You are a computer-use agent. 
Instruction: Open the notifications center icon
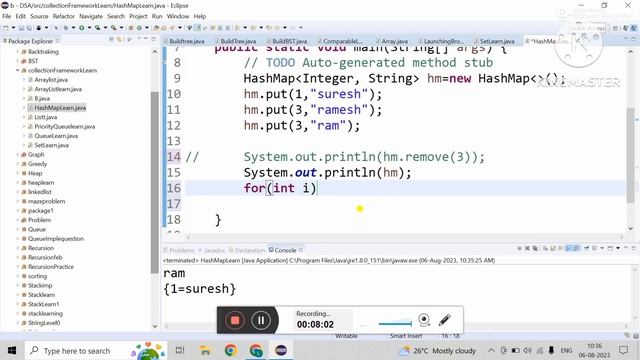pos(623,350)
